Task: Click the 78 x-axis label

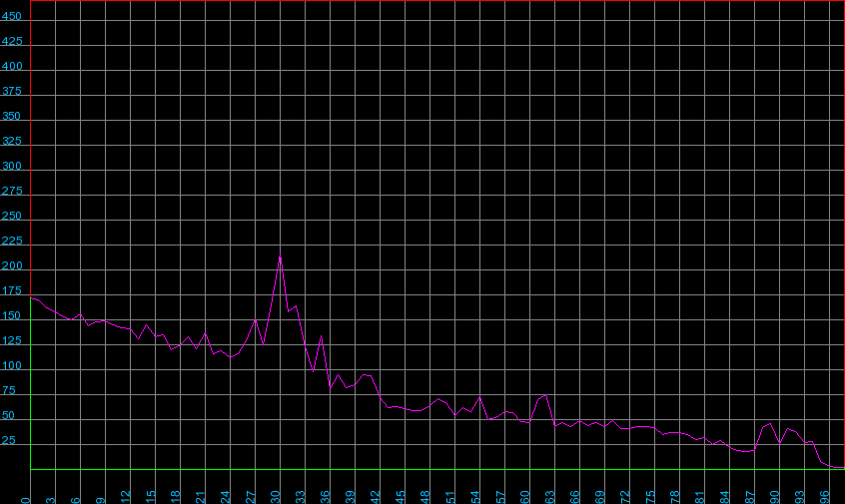Action: point(675,496)
